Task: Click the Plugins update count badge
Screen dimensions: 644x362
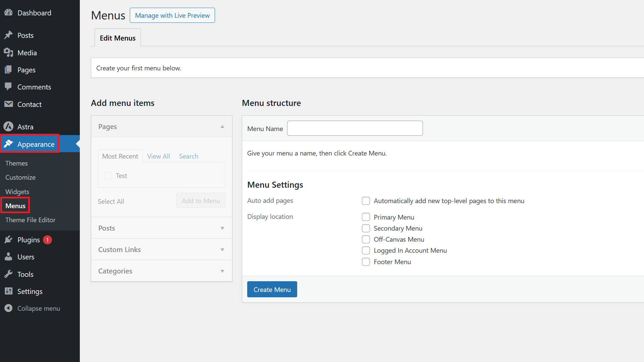Action: (47, 240)
